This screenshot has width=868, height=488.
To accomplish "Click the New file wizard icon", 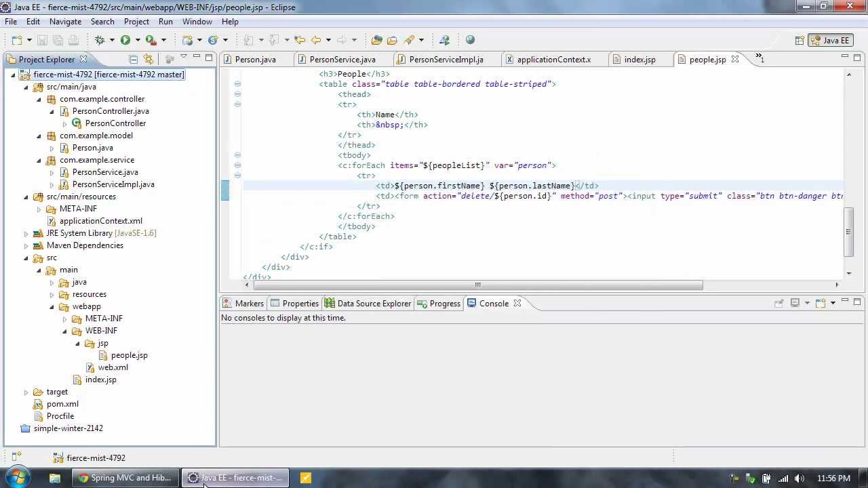I will 17,40.
